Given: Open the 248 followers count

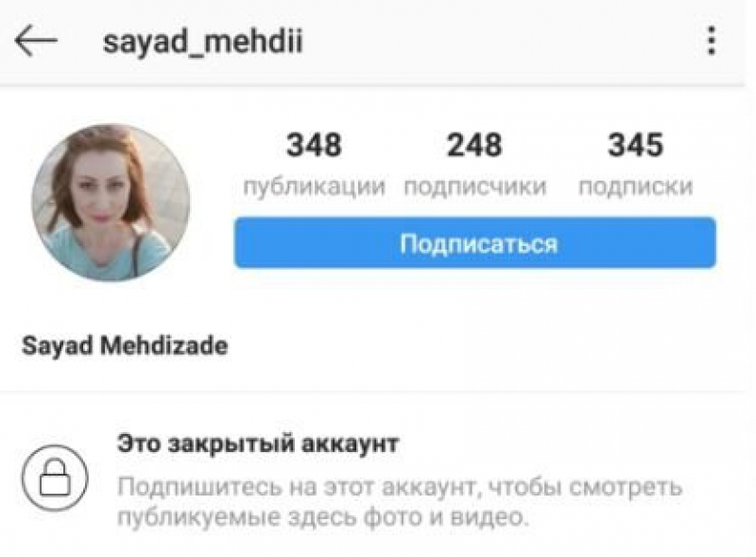Looking at the screenshot, I should click(x=474, y=145).
